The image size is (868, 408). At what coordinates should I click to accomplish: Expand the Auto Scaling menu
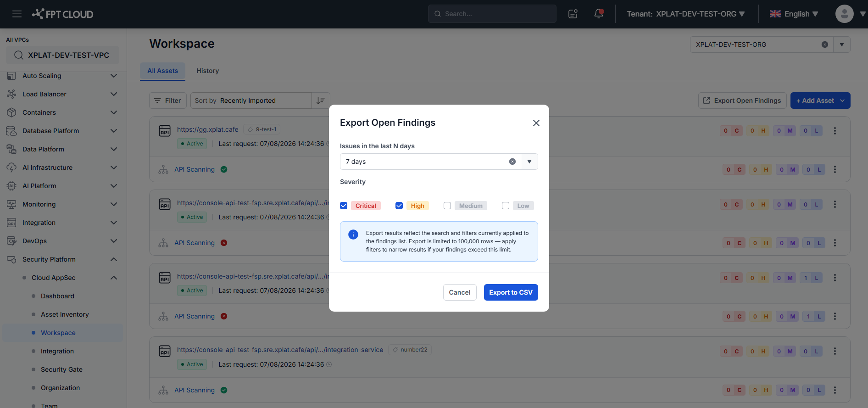(x=114, y=76)
